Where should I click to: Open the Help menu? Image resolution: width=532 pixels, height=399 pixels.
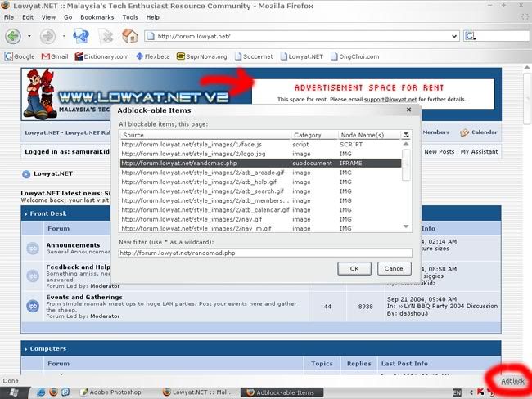pyautogui.click(x=153, y=17)
